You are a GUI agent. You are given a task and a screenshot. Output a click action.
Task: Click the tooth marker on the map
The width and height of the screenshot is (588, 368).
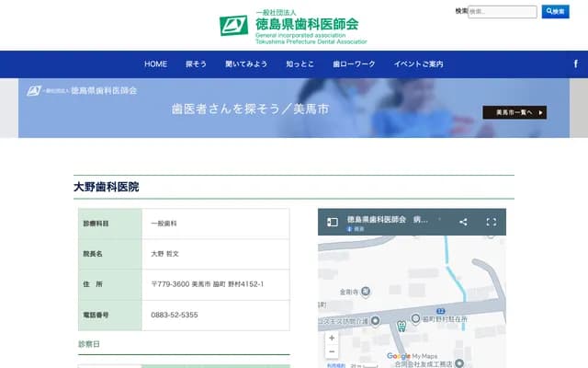click(401, 325)
